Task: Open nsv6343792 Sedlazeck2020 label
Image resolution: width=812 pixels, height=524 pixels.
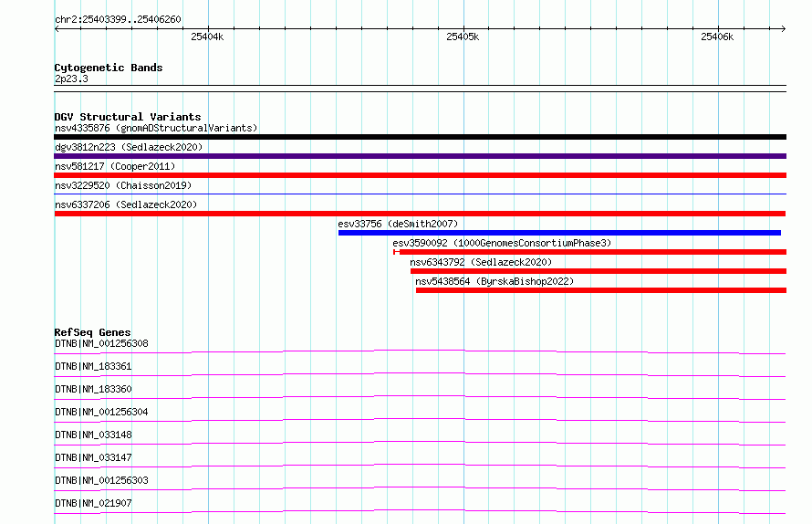Action: [x=481, y=262]
